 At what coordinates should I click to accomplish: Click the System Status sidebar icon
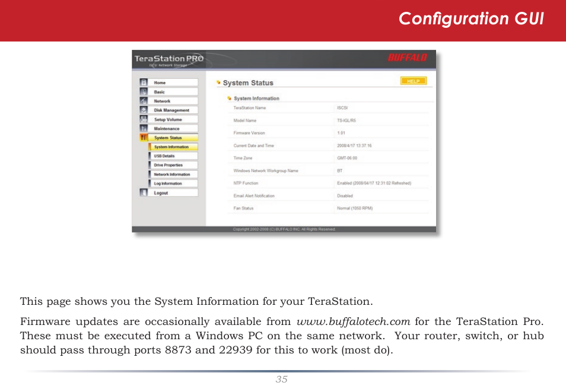coord(144,138)
